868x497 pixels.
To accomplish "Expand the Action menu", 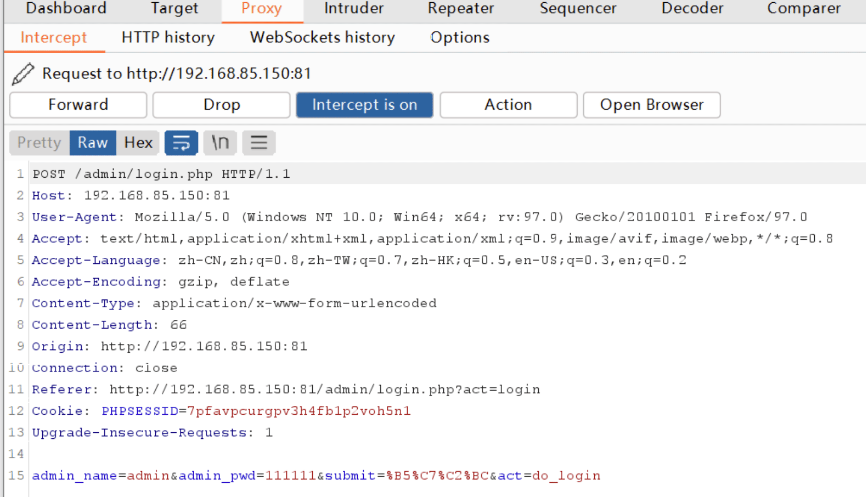I will (508, 105).
